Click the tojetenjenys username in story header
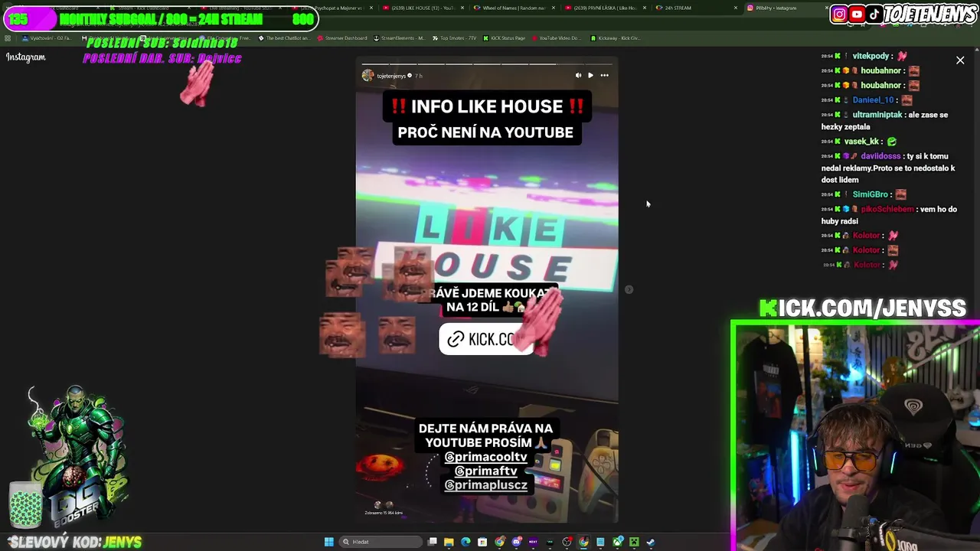This screenshot has height=551, width=980. coord(391,76)
